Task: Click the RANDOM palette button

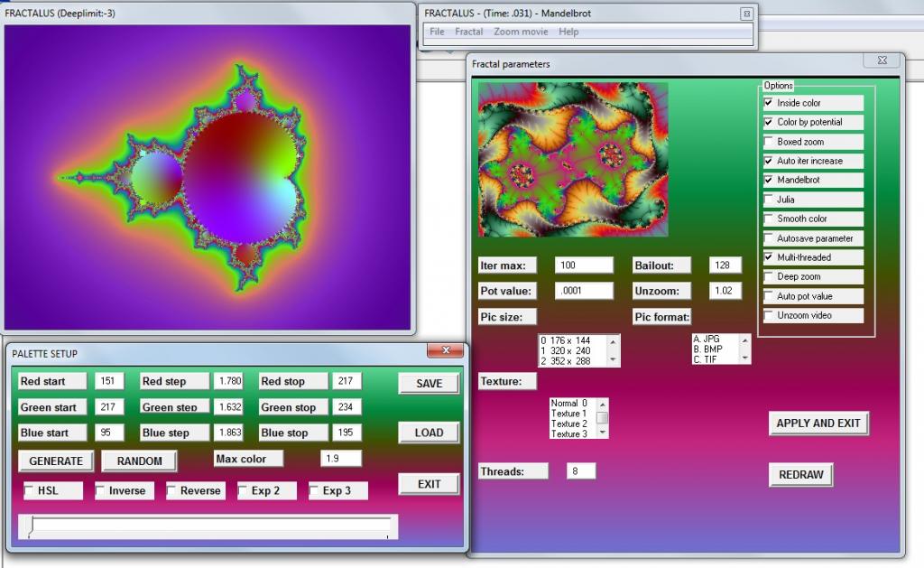Action: pyautogui.click(x=139, y=461)
